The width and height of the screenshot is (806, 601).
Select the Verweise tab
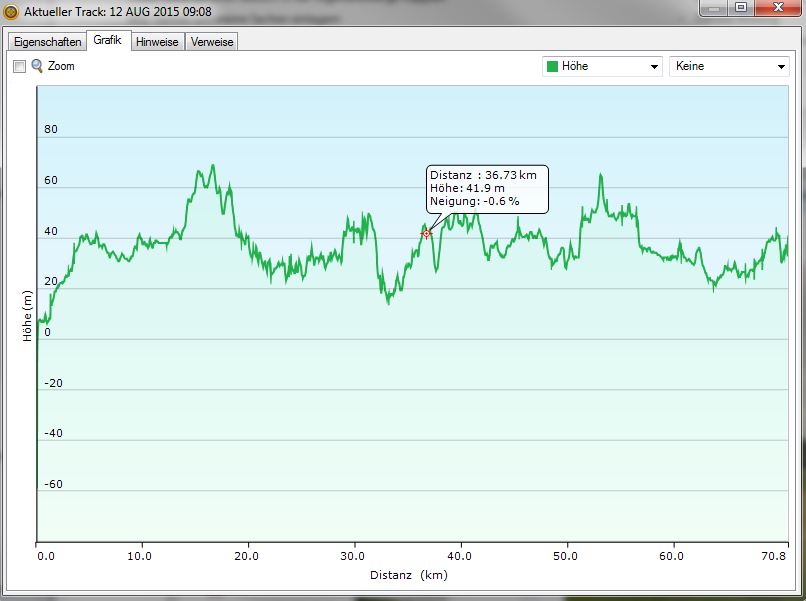pos(212,42)
